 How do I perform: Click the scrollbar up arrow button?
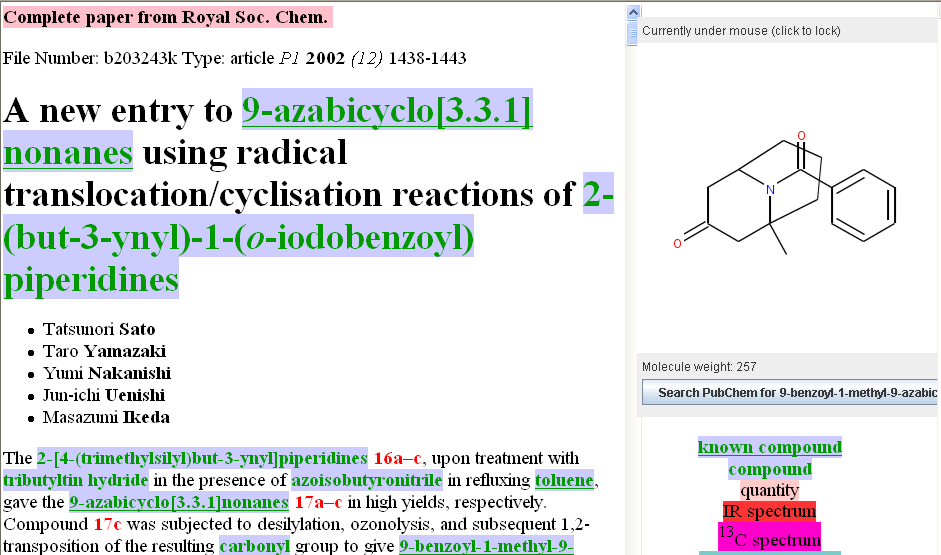(633, 12)
